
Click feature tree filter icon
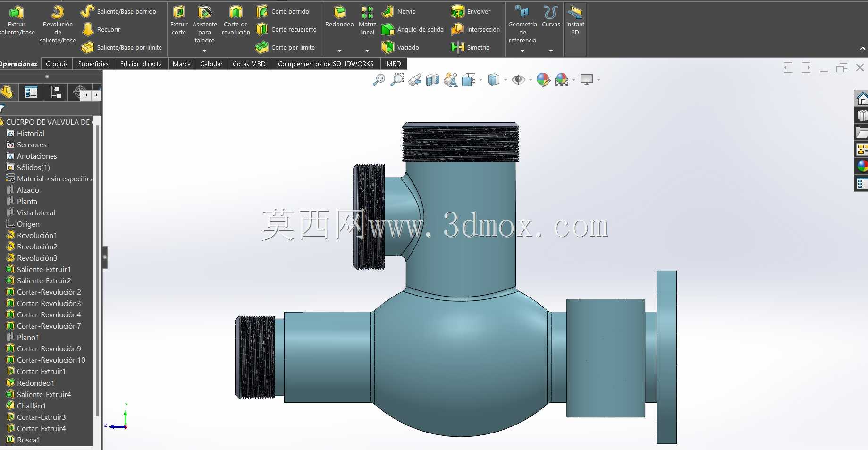[x=2, y=108]
